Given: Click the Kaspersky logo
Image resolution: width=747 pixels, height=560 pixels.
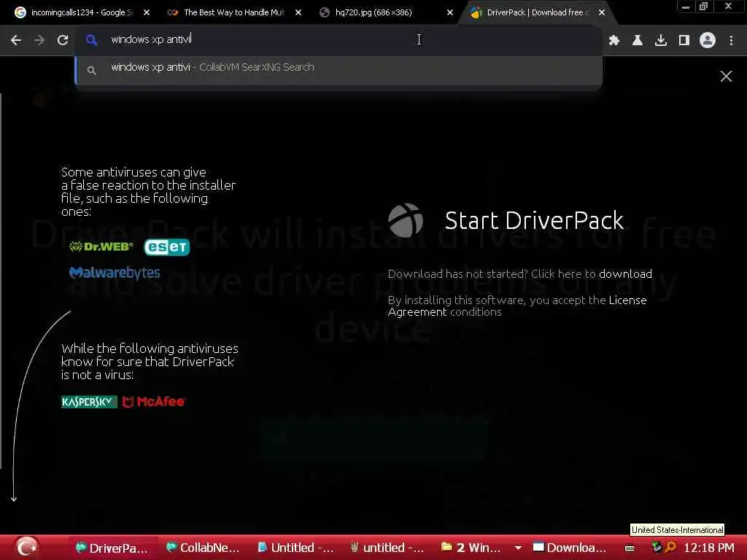Looking at the screenshot, I should [89, 402].
